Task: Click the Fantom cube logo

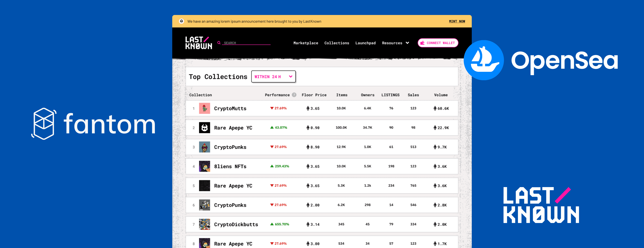Action: click(x=44, y=124)
